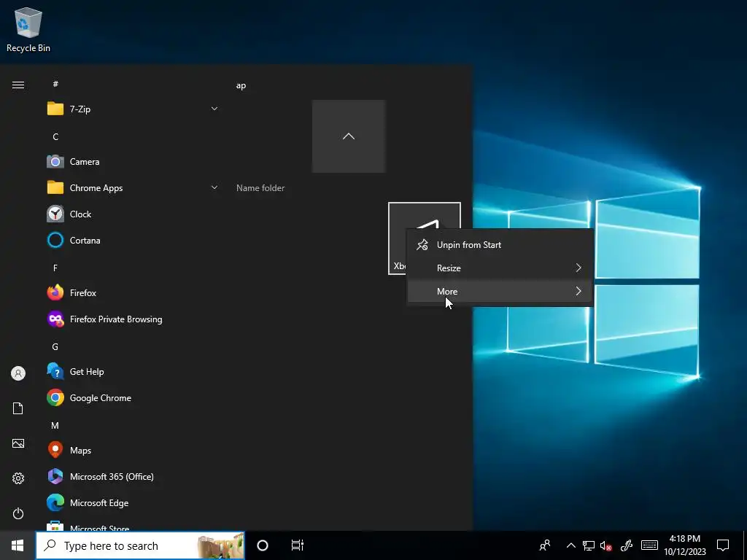Screen dimensions: 747x560
Task: Open Documents from Start sidebar
Action: (x=18, y=408)
